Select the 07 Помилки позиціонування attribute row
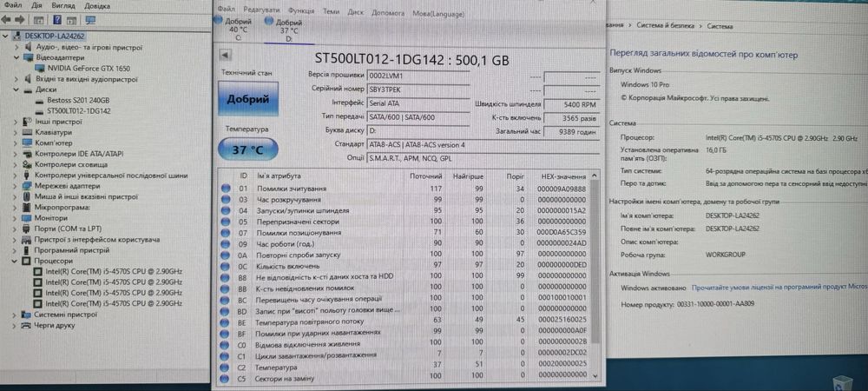Viewport: 868px width, 391px height. (x=404, y=233)
